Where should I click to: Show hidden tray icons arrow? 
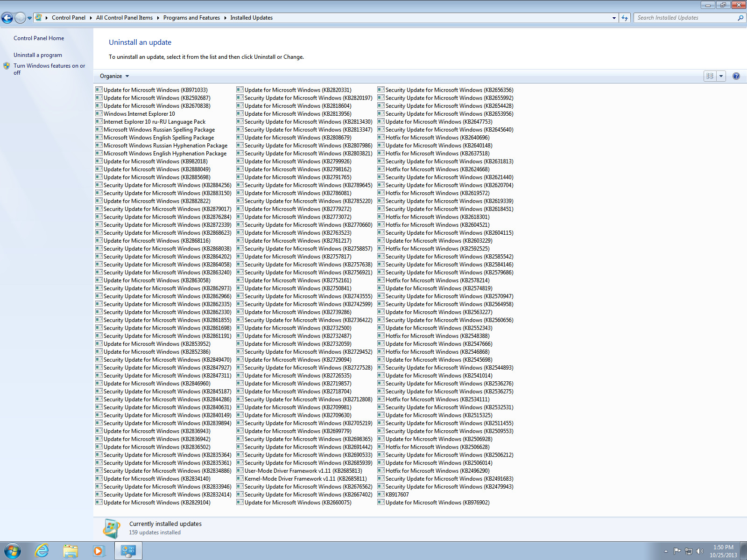[x=666, y=551]
